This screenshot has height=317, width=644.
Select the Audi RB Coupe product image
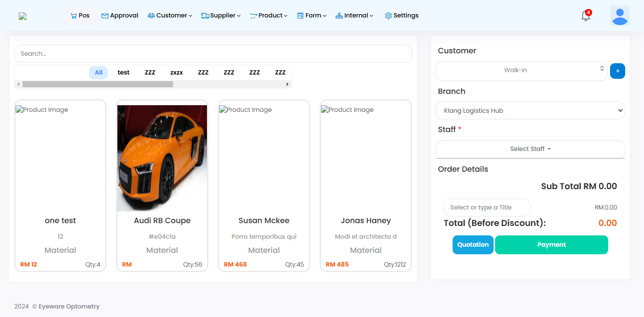point(162,158)
